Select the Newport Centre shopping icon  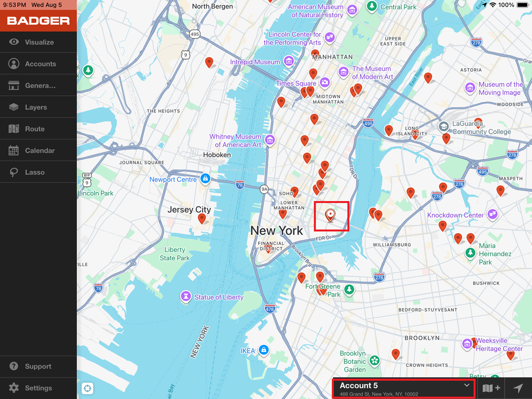205,179
